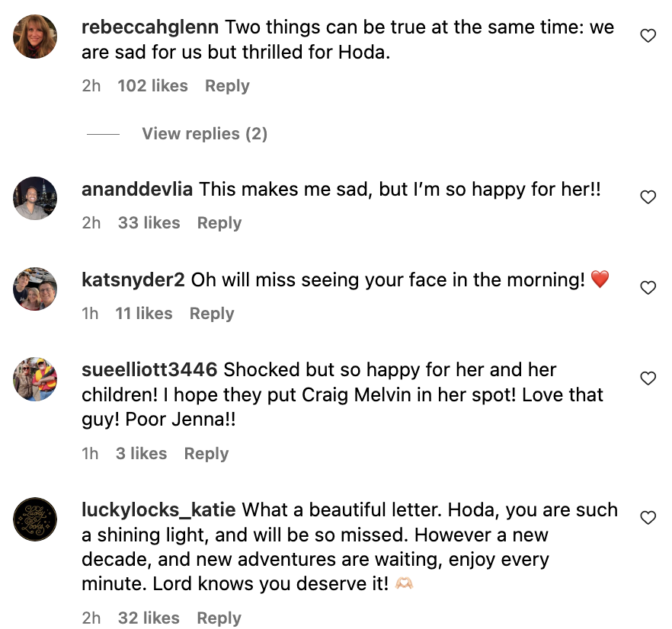Screen dimensions: 672x629
Task: Reply to rebeccahglenn's comment
Action: [226, 85]
